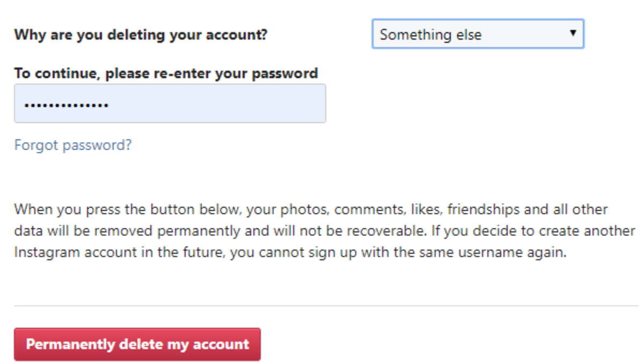Click the data removal warning paragraph
Screen dimensions: 644x362
(322, 231)
